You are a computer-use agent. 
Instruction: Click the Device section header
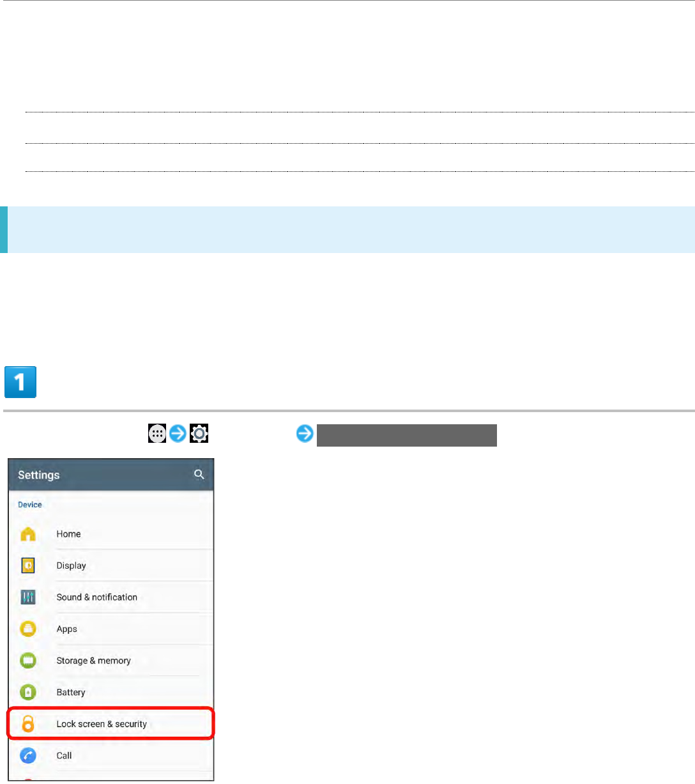point(30,505)
